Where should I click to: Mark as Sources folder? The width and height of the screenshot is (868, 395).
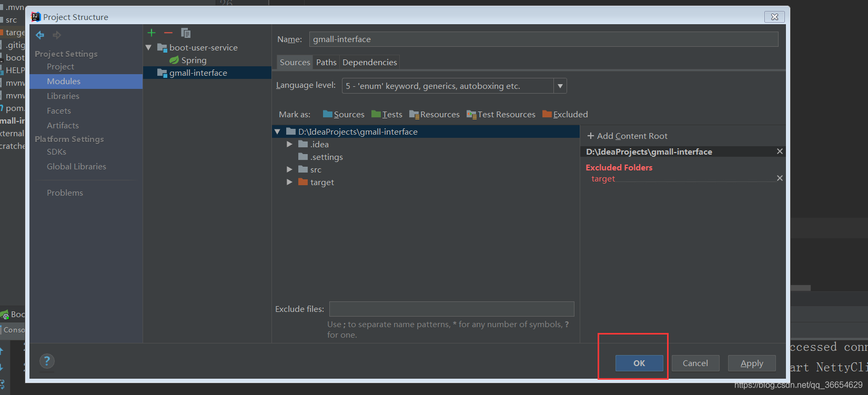344,114
